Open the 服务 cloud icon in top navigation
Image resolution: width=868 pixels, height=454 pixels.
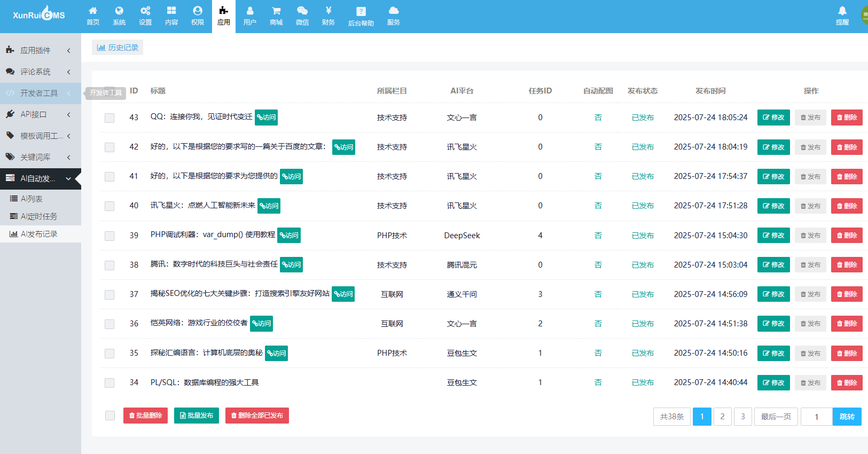coord(394,16)
